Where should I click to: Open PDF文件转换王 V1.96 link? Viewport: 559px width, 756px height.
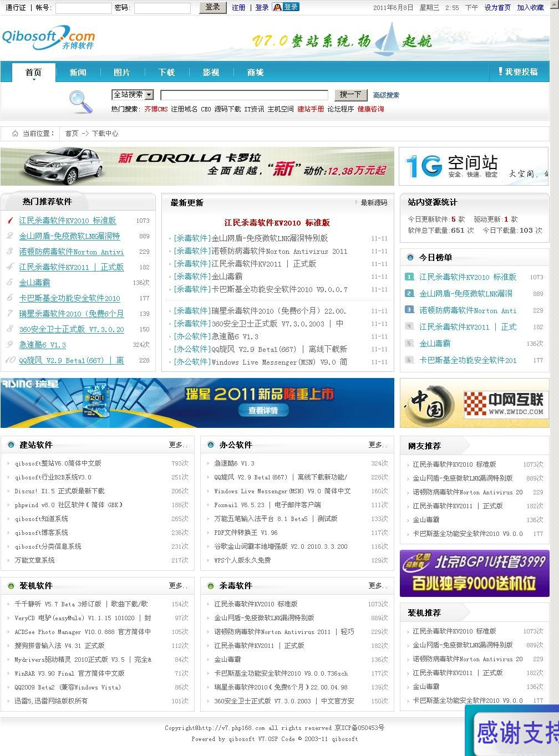pyautogui.click(x=246, y=533)
